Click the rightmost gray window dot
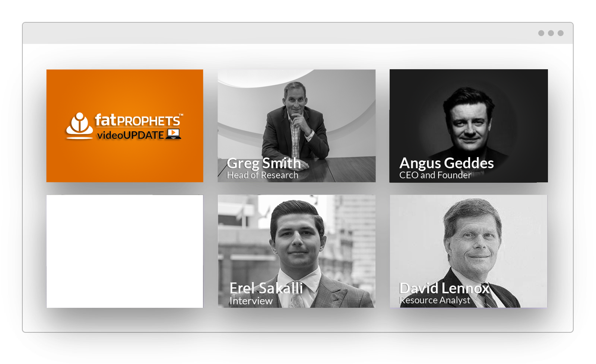Image resolution: width=596 pixels, height=364 pixels. click(561, 33)
